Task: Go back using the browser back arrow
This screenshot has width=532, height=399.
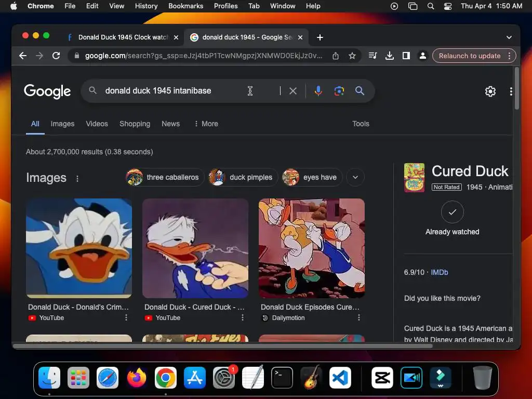Action: coord(23,56)
